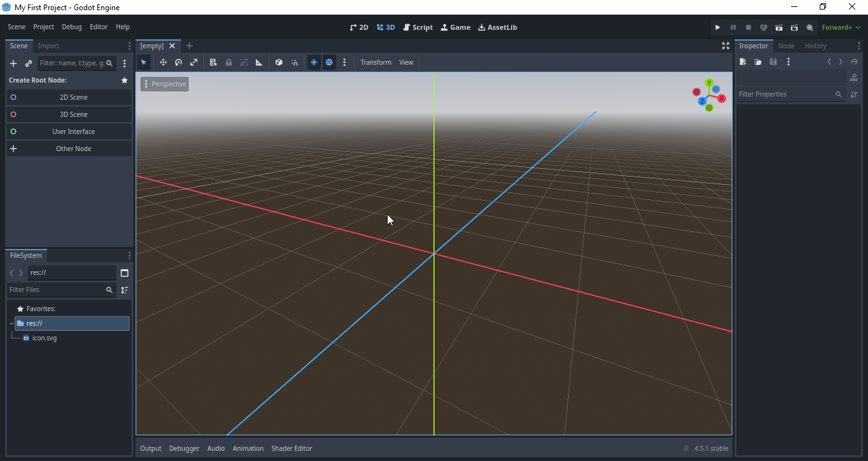Toggle preview sunlight in viewport
The height and width of the screenshot is (461, 868).
pyautogui.click(x=314, y=62)
